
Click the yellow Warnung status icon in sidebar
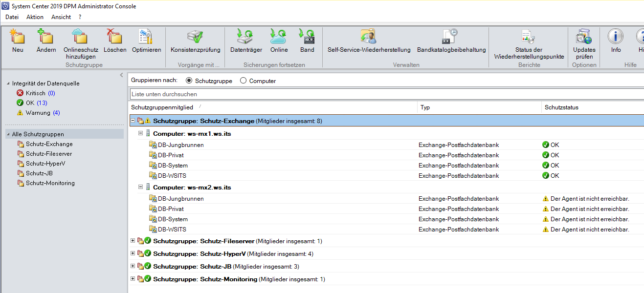coord(20,113)
